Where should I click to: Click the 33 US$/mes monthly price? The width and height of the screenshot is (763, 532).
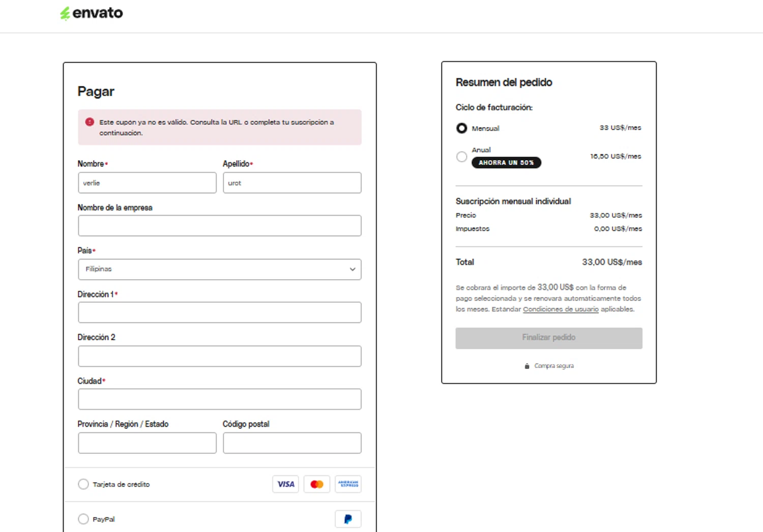tap(620, 128)
